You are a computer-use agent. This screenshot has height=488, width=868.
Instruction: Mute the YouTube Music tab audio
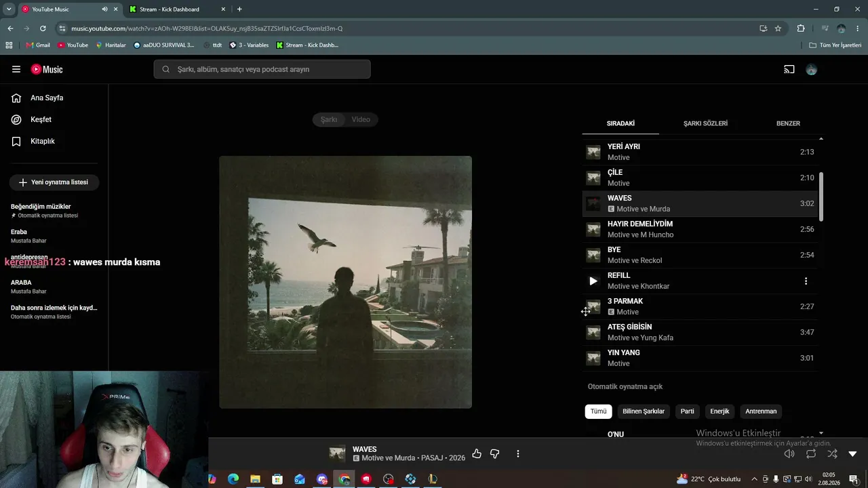104,9
